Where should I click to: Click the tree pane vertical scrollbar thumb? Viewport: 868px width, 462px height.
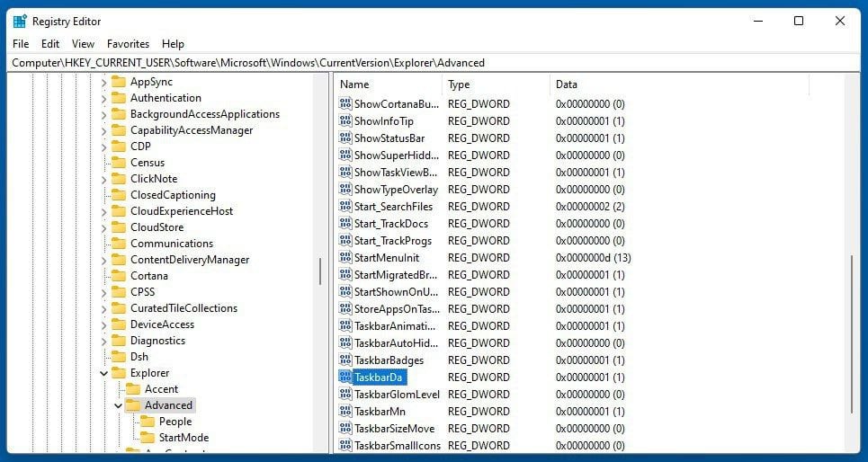(x=320, y=271)
